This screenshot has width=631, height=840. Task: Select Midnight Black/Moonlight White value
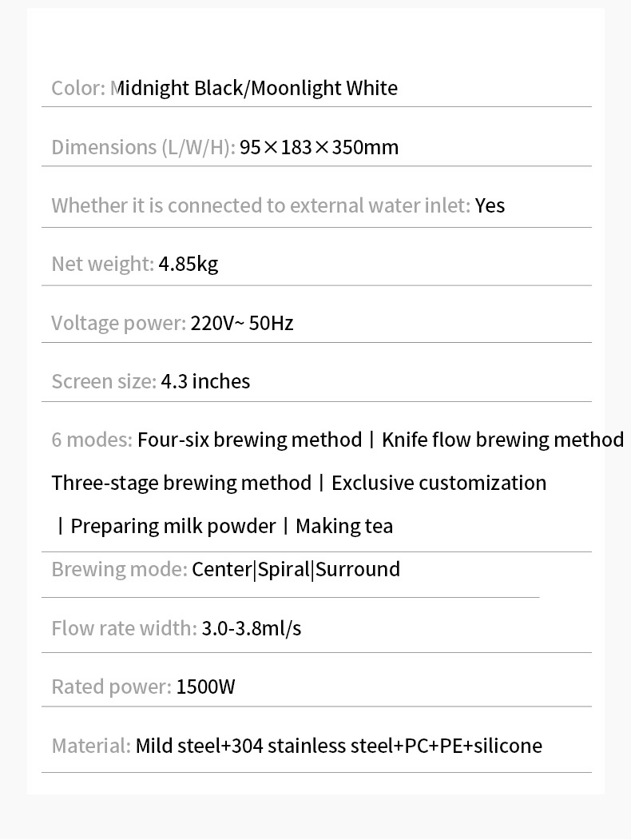[254, 89]
